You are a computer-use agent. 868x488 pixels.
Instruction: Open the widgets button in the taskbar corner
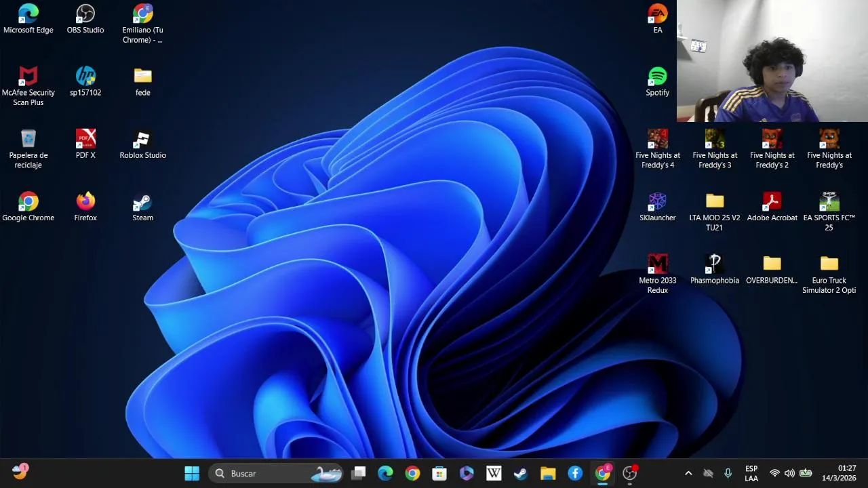coord(20,472)
